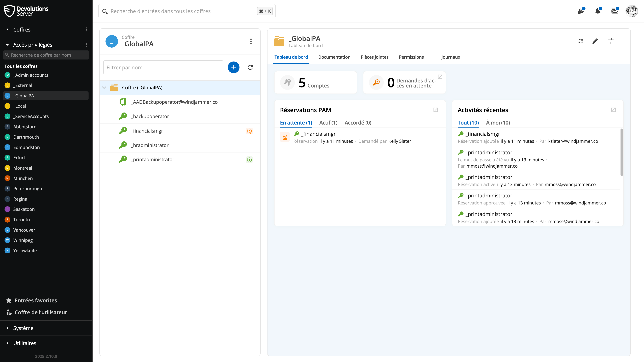Open the announcements party icon
Screen dimensions: 644x362
pos(581,11)
